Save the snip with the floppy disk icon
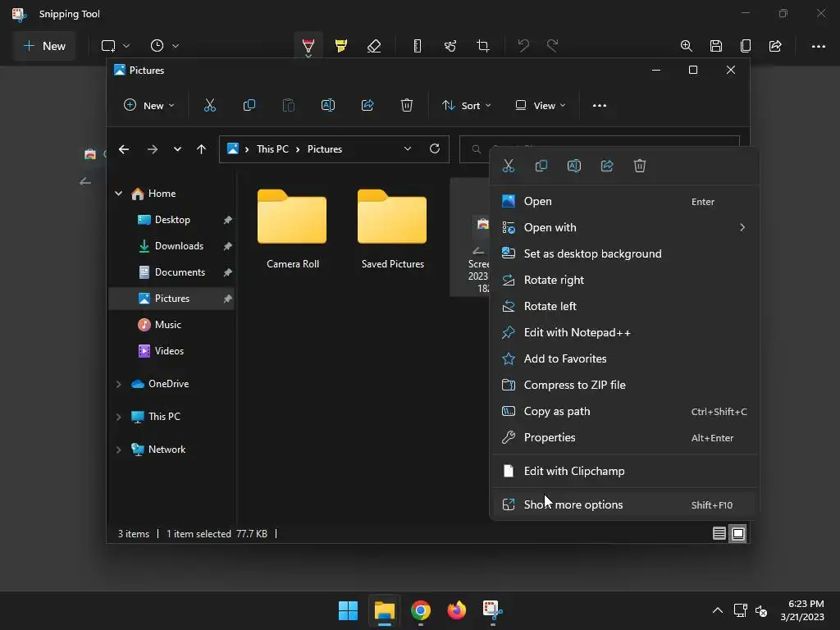 click(715, 46)
